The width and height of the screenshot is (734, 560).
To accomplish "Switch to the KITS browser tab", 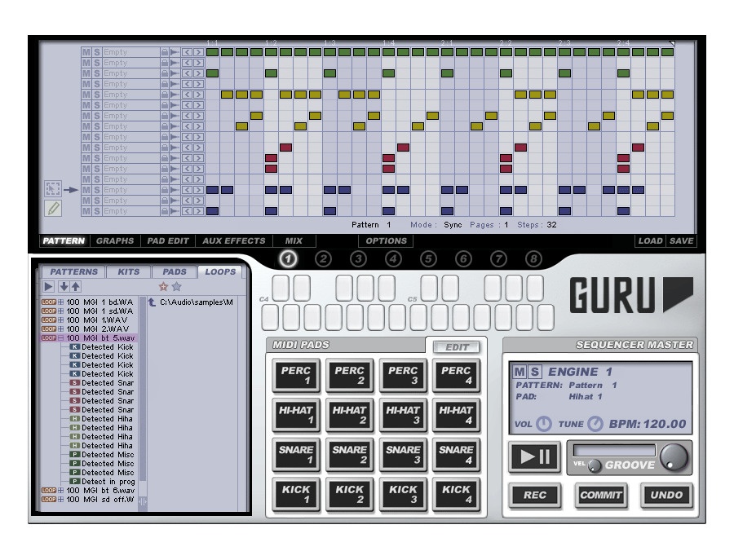I will (x=128, y=271).
